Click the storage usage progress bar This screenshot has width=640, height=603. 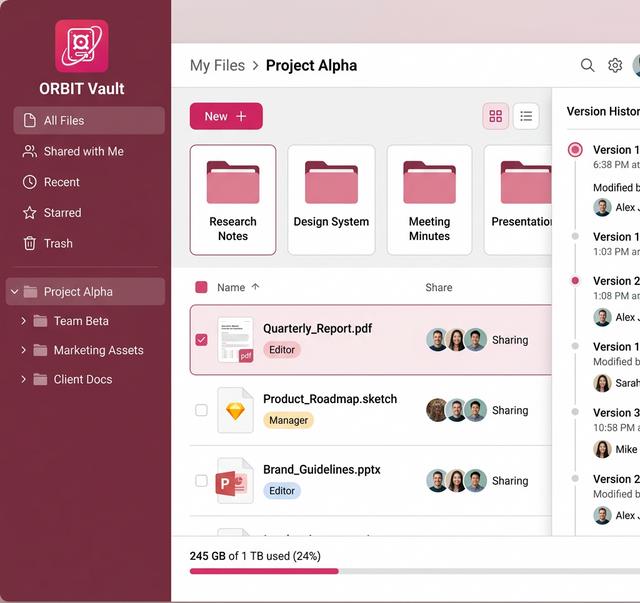[400, 571]
